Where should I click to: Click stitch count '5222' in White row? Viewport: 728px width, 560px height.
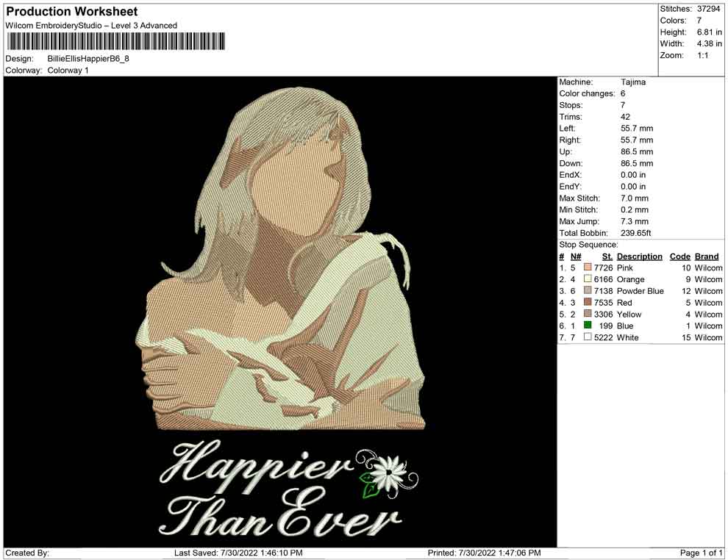(x=604, y=337)
